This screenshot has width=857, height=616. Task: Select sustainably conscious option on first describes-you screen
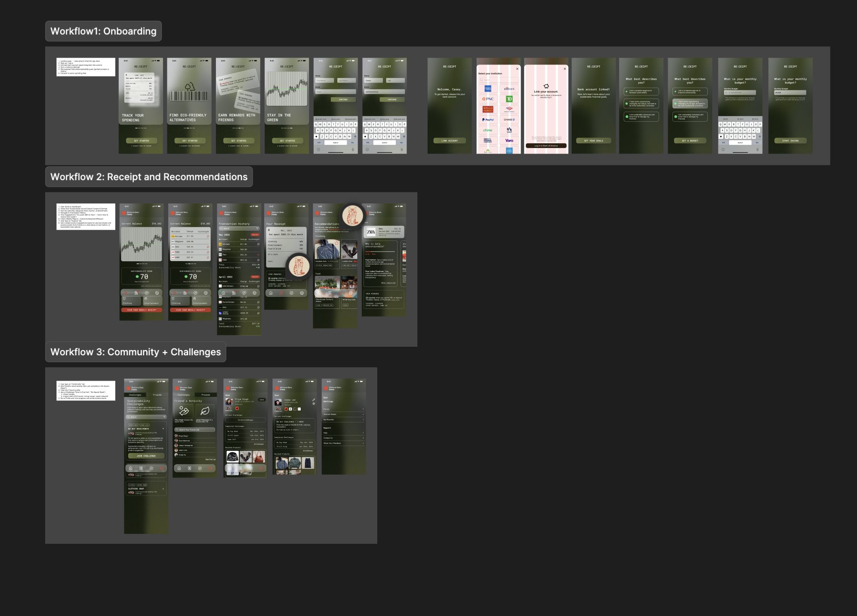pyautogui.click(x=641, y=116)
